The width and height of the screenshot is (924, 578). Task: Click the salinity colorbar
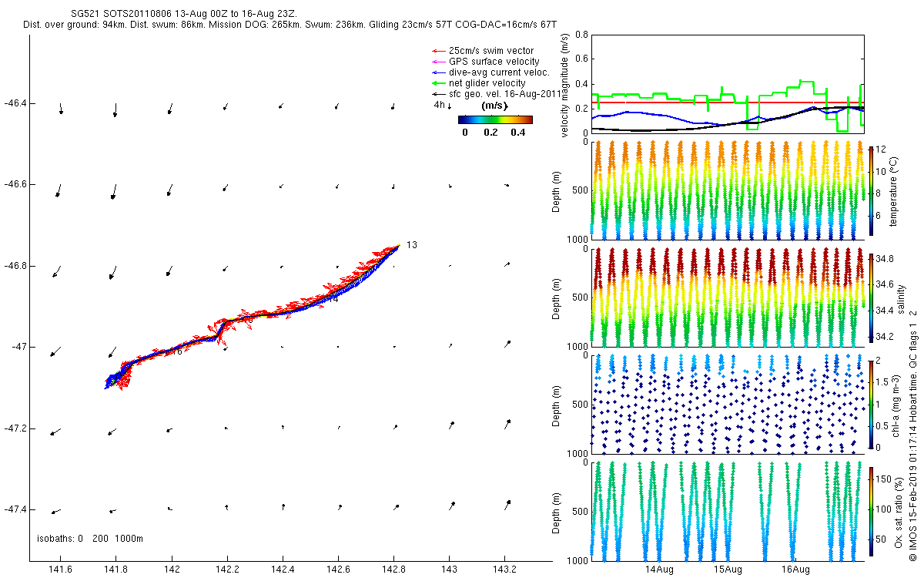click(871, 297)
